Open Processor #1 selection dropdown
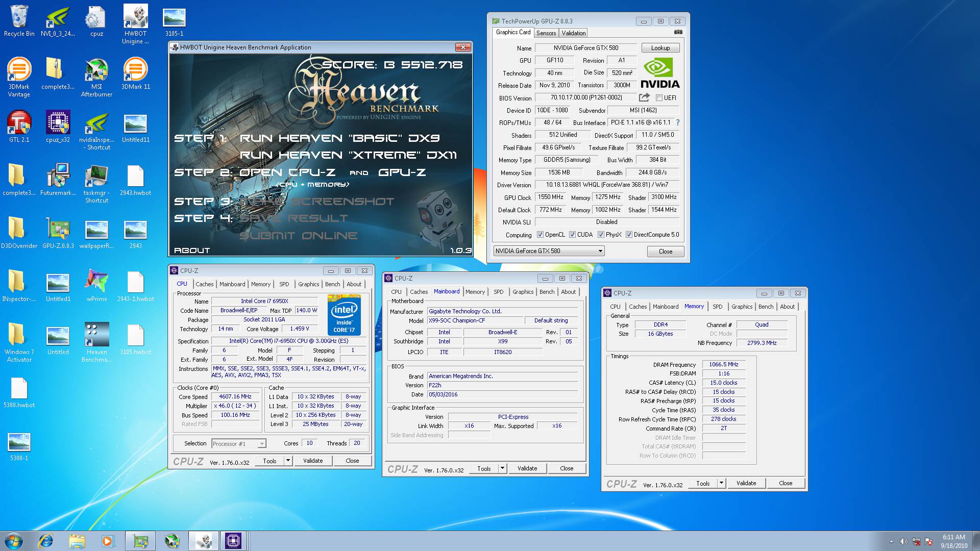The height and width of the screenshot is (551, 980). 239,443
